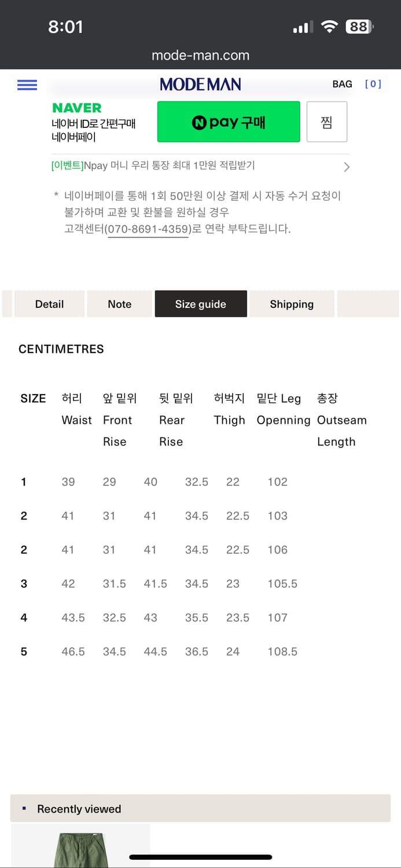
Task: Open the Shipping tab
Action: coord(292,304)
